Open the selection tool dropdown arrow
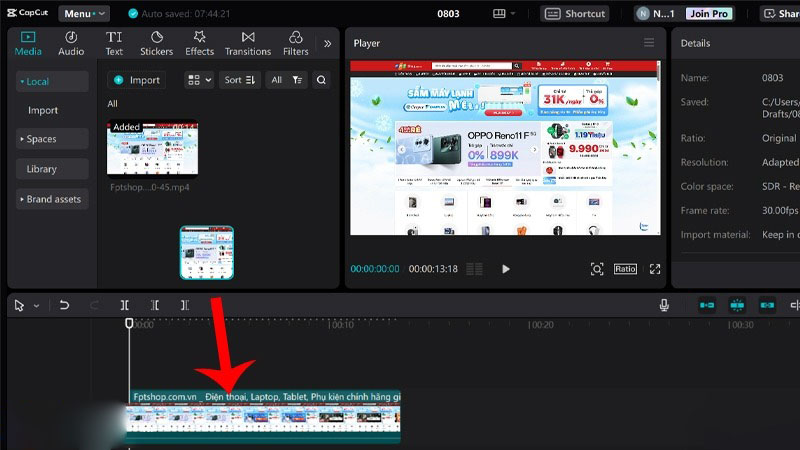The height and width of the screenshot is (450, 800). pos(36,306)
